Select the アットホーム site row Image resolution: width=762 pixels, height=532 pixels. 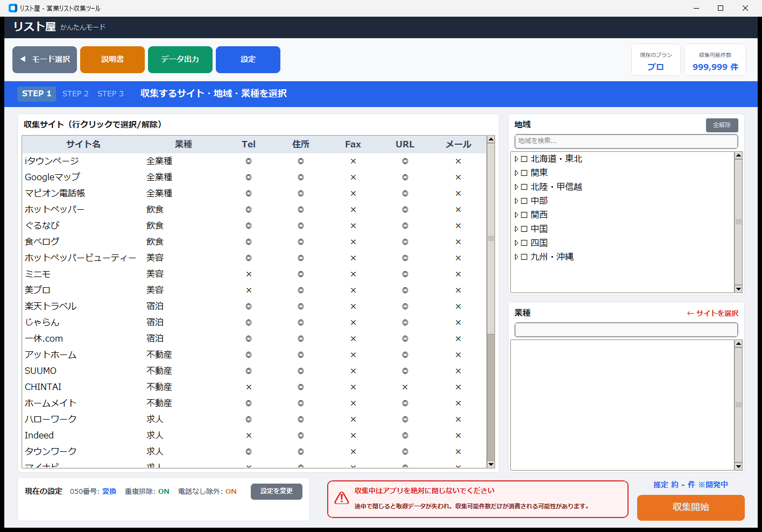254,355
